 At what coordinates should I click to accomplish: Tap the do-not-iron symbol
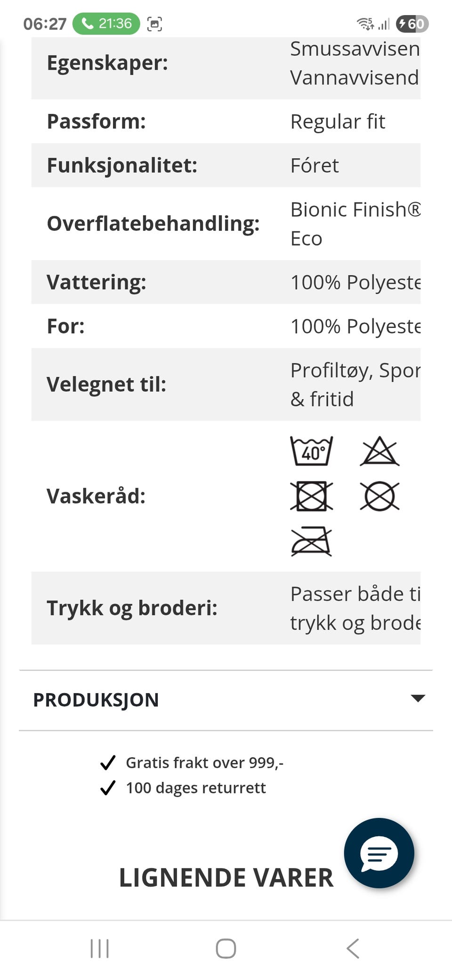[311, 541]
